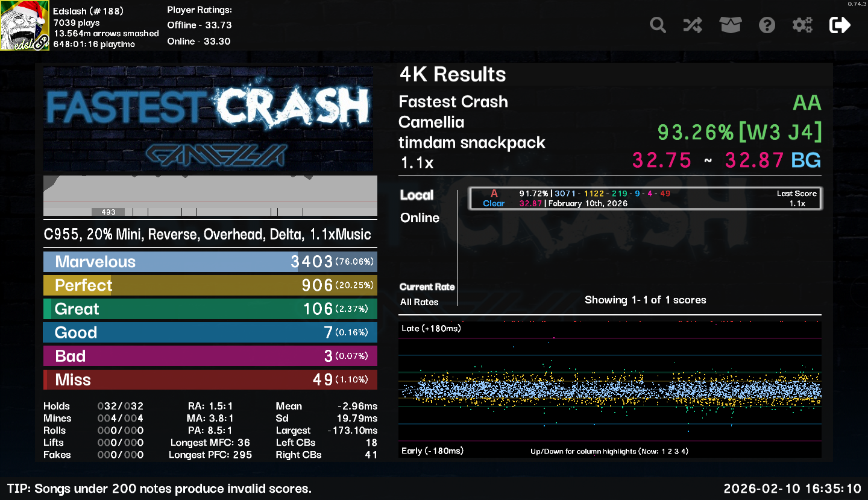The width and height of the screenshot is (868, 500).
Task: Click the search magnifier icon
Action: [658, 25]
